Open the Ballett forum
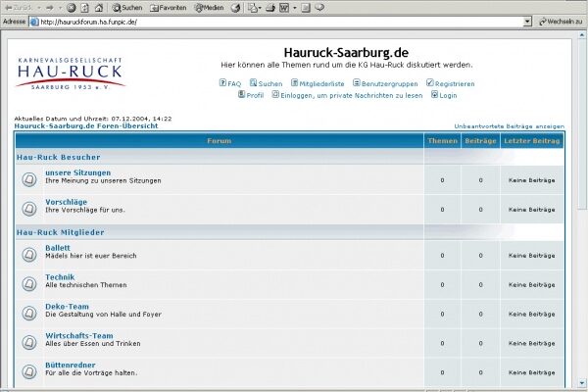588x392 pixels. [x=58, y=248]
